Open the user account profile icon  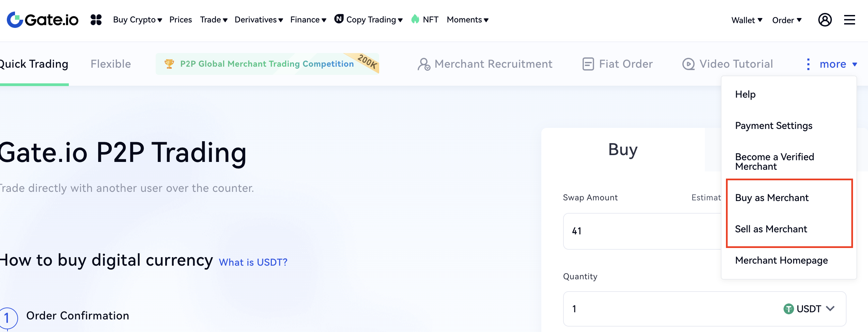click(x=825, y=20)
